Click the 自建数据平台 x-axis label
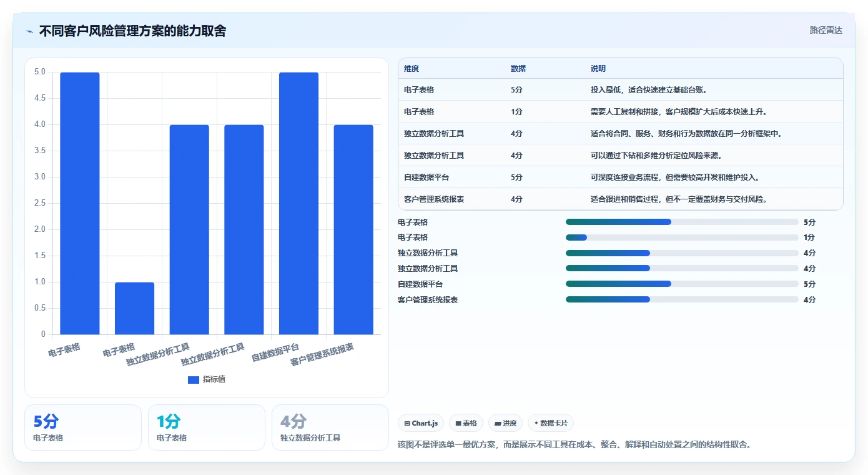868x475 pixels. [x=275, y=352]
